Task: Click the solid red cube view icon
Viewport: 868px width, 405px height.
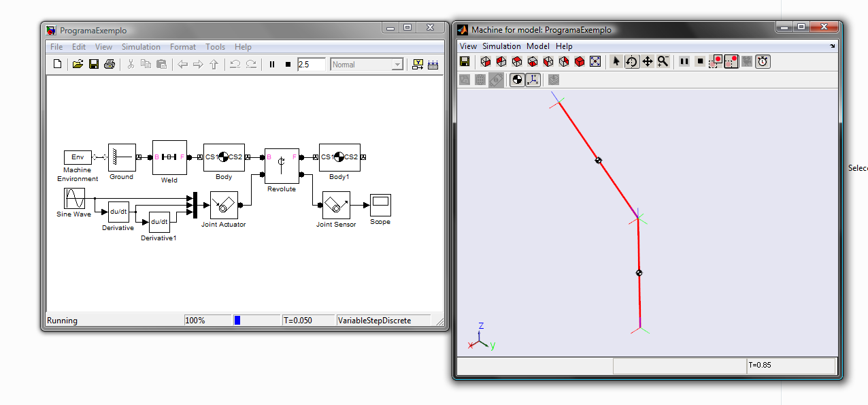Action: click(x=580, y=62)
